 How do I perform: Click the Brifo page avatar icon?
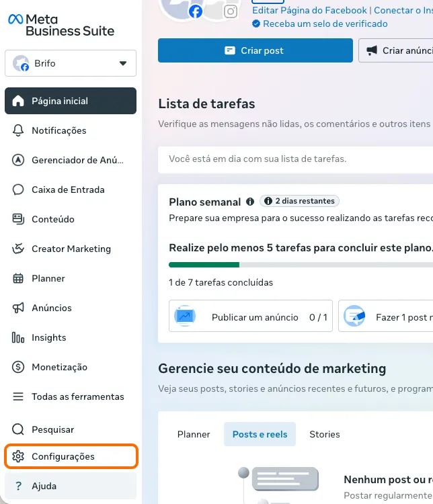[x=21, y=63]
